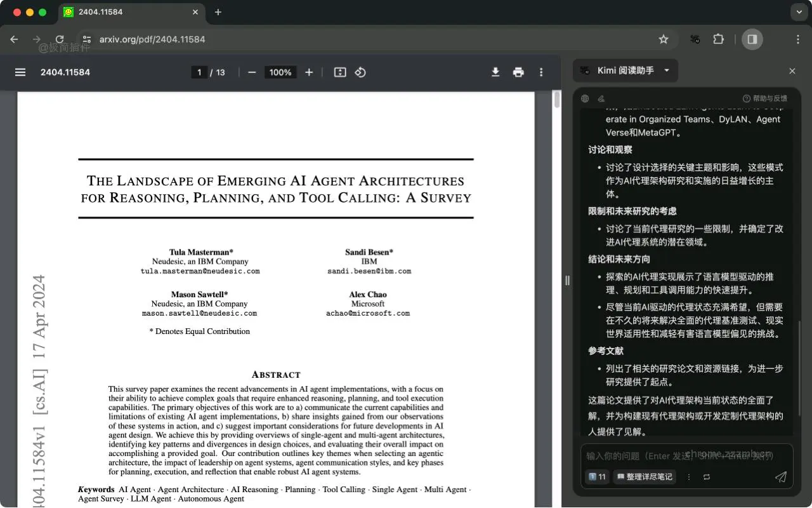Screen dimensions: 812x508
Task: Open the PDF sidebar with the hamburger icon
Action: coord(20,72)
